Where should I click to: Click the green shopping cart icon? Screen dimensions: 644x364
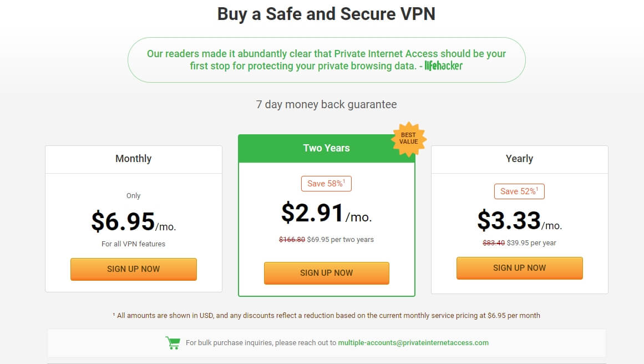click(x=173, y=342)
